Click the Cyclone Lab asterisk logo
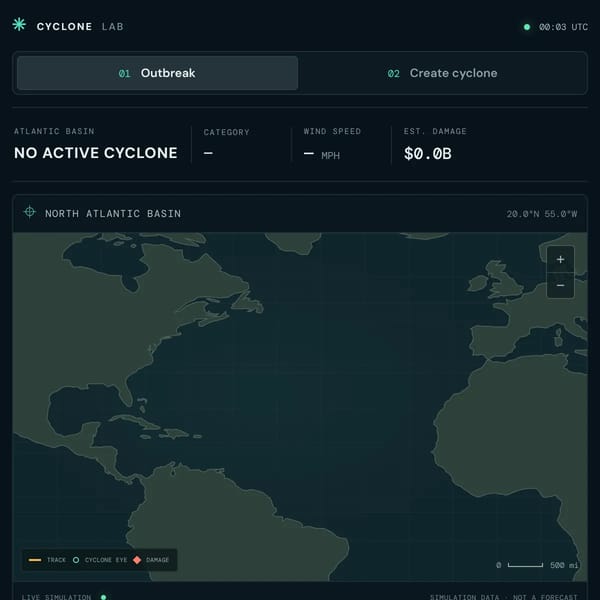This screenshot has width=600, height=600. coord(19,24)
